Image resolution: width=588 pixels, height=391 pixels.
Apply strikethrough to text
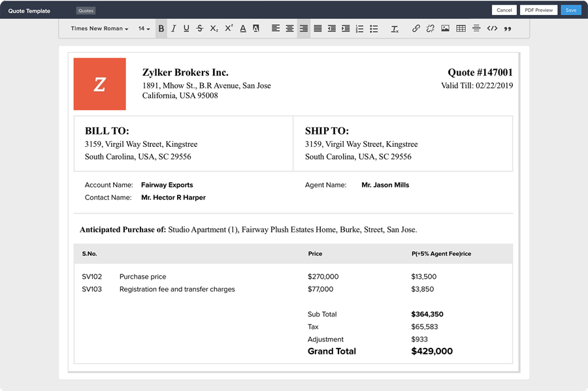click(200, 29)
